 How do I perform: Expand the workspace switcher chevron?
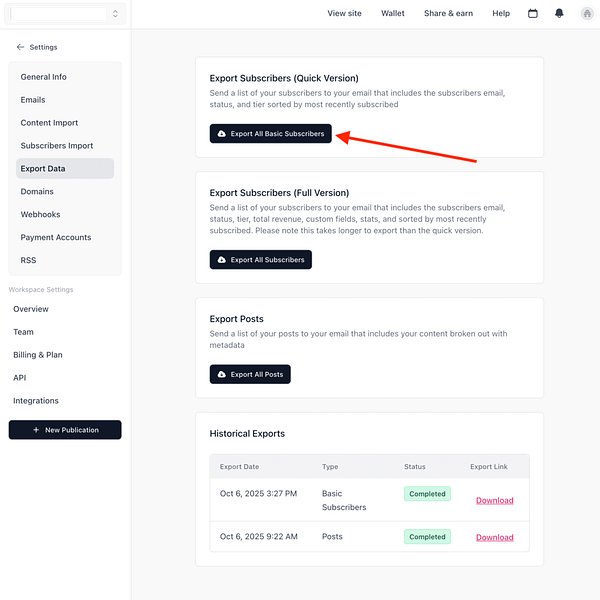pyautogui.click(x=115, y=14)
